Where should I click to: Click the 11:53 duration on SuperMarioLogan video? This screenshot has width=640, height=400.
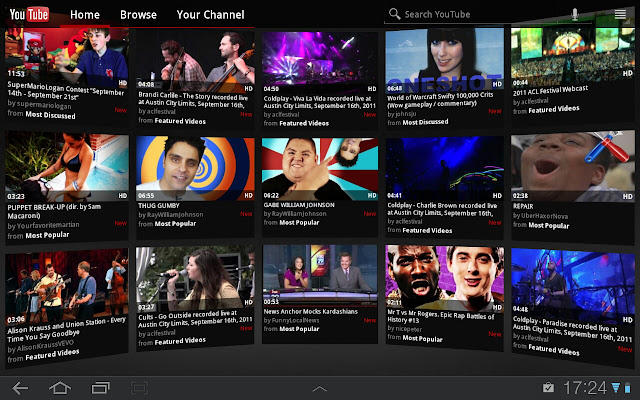[16, 73]
